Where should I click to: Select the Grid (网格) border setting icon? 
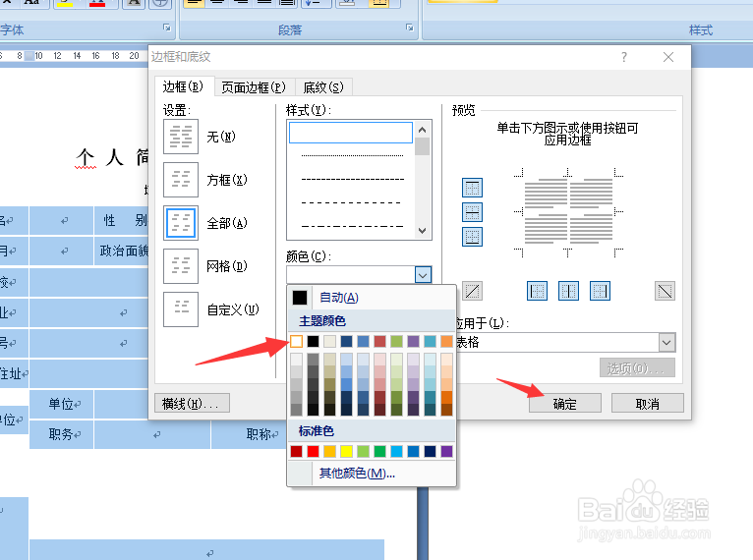181,266
